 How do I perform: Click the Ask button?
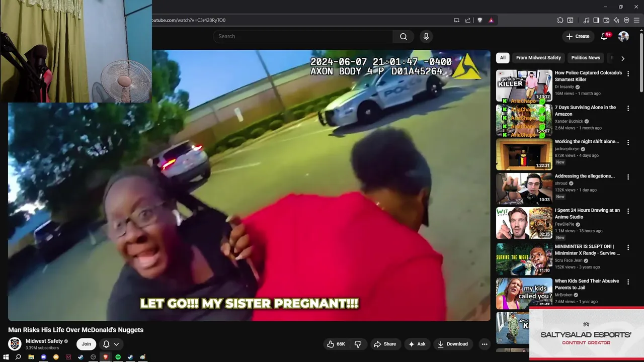click(417, 344)
